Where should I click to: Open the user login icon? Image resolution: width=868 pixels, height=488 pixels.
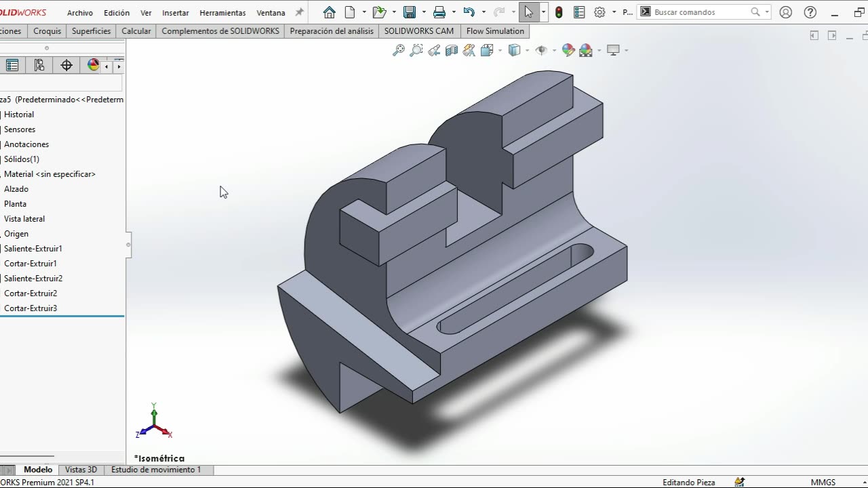786,12
